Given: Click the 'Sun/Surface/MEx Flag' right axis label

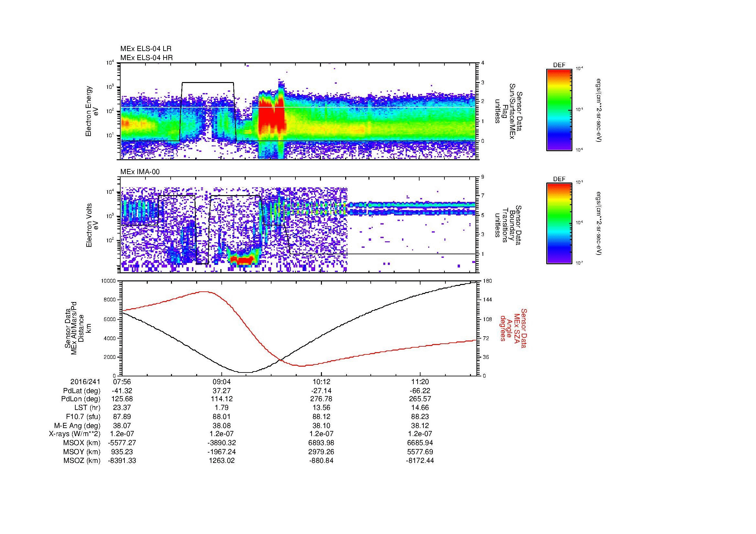Looking at the screenshot, I should click(509, 111).
